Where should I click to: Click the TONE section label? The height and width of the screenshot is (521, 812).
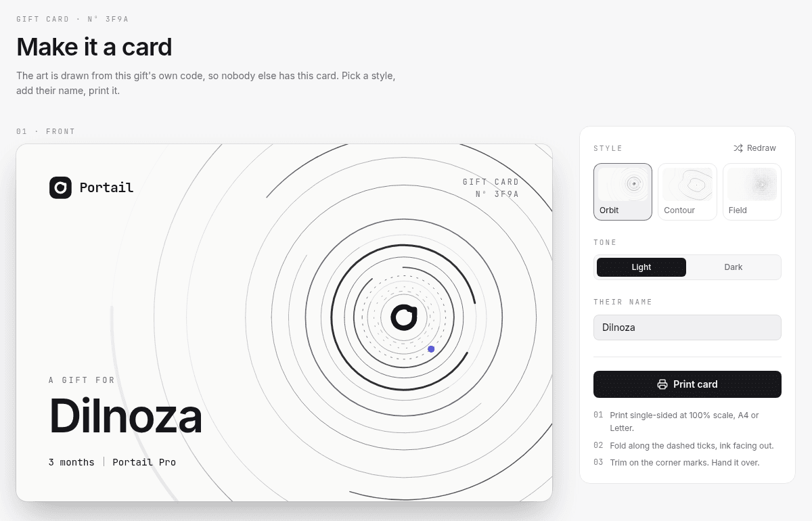pyautogui.click(x=606, y=242)
